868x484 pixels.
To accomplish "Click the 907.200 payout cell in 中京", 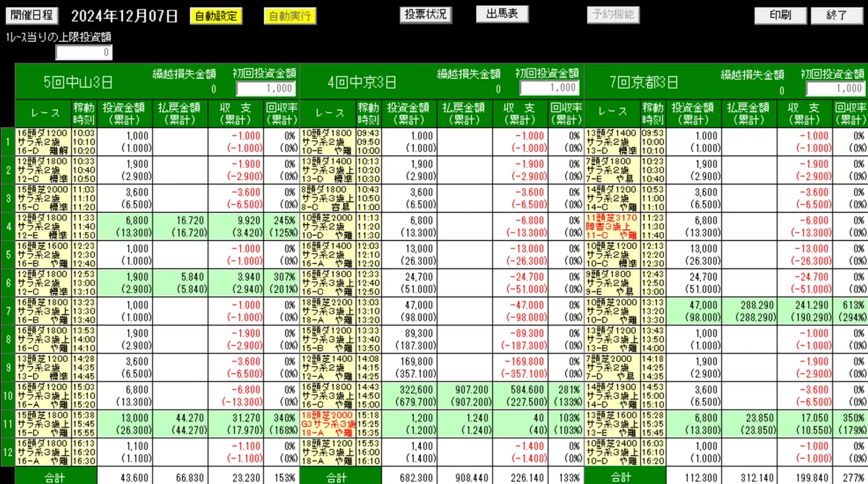I will coord(465,395).
